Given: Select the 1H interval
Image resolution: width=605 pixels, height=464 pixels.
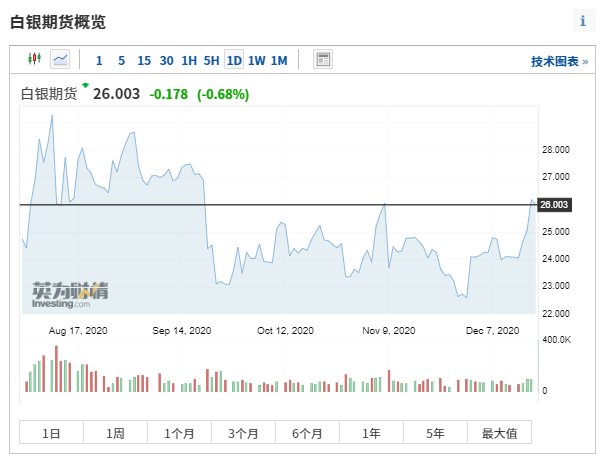Looking at the screenshot, I should tap(189, 61).
